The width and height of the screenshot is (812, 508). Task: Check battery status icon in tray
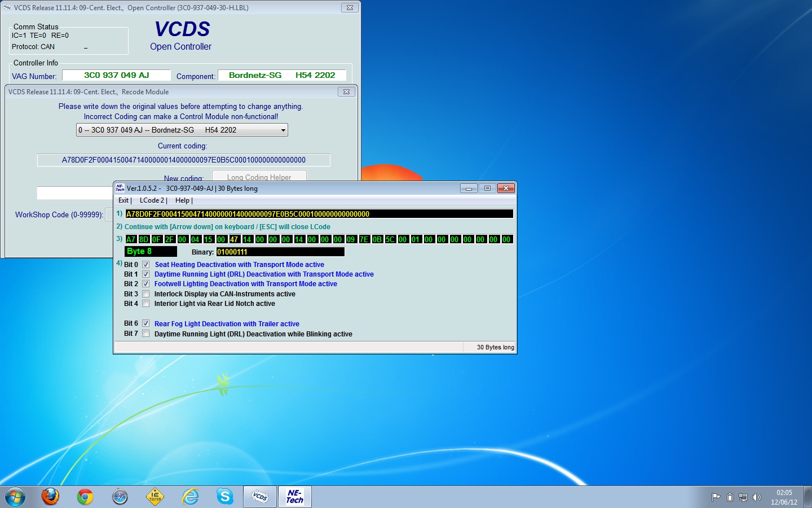730,497
